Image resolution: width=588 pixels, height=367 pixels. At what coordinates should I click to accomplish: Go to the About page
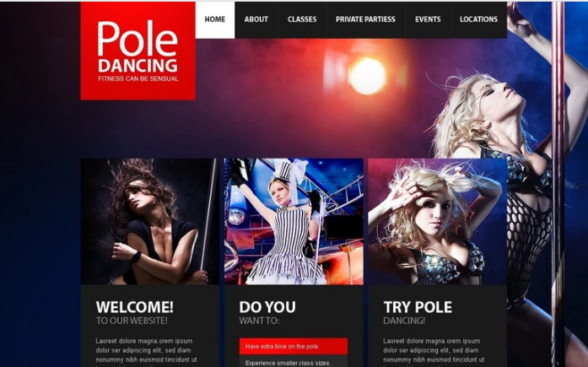click(x=256, y=20)
